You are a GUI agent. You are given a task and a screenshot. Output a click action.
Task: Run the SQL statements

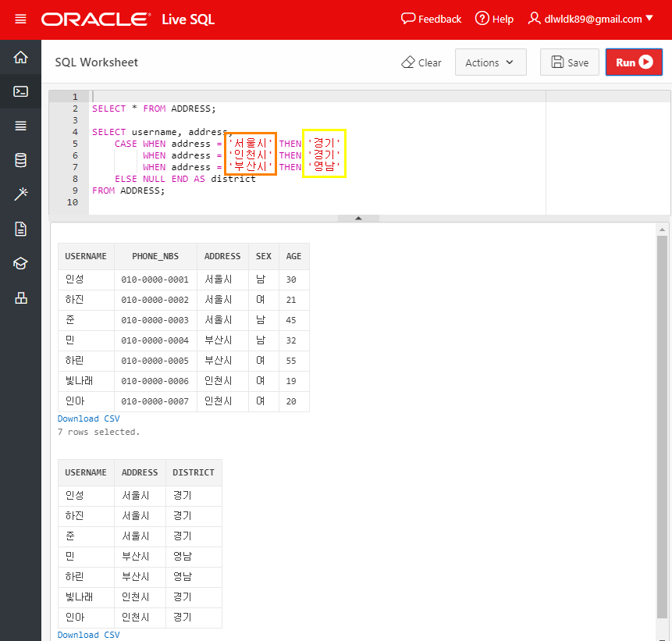[634, 62]
